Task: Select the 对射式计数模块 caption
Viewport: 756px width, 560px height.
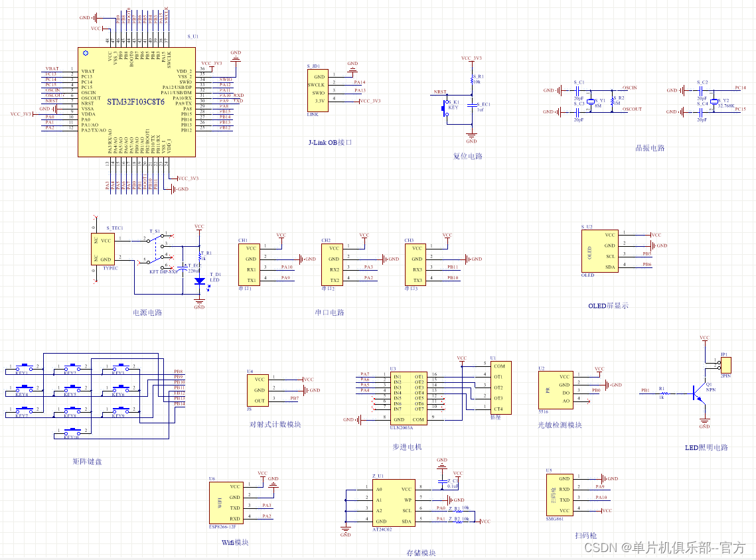Action: click(x=275, y=424)
